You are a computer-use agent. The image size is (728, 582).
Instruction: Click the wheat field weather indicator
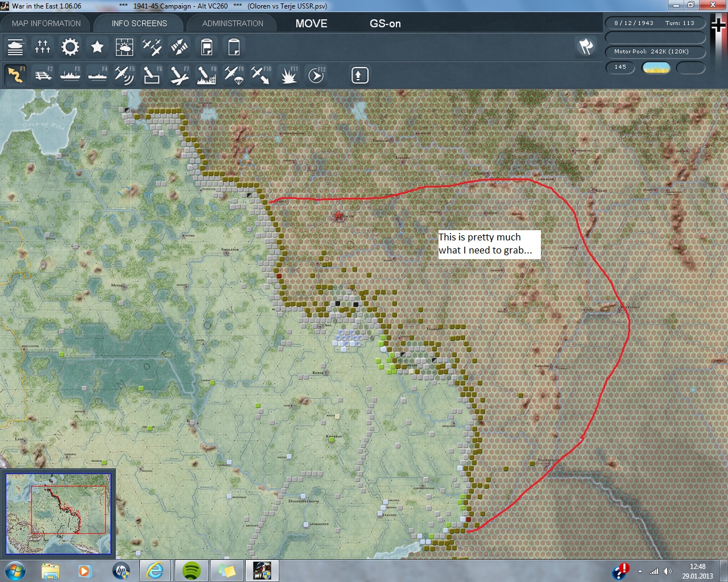[x=656, y=68]
